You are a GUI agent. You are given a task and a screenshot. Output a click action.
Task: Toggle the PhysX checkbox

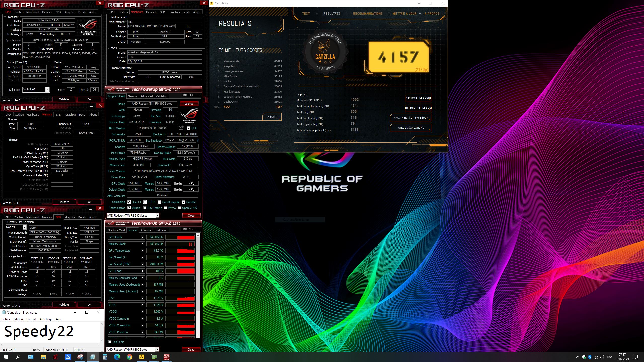coord(166,208)
